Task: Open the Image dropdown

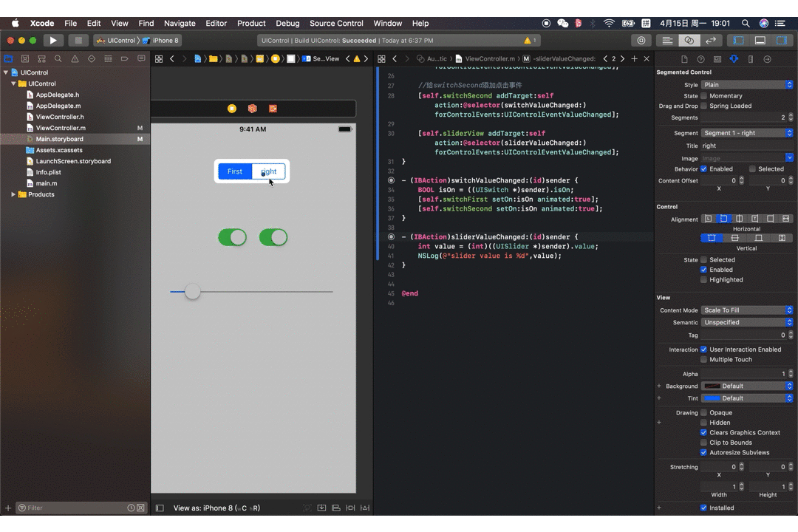Action: pos(789,158)
